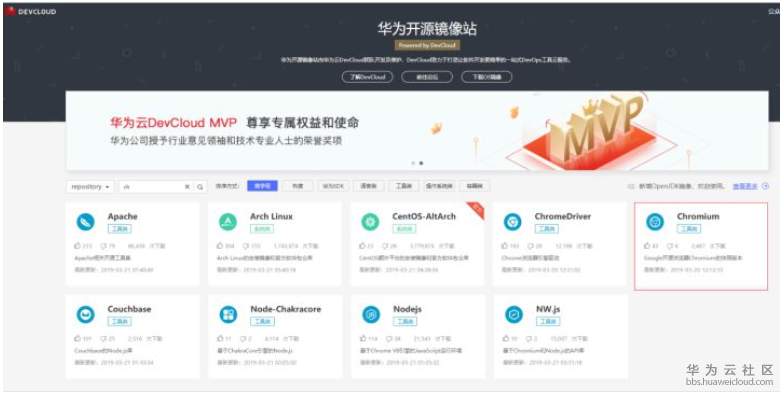Click the circled arrow icon beside 查看更多
The height and width of the screenshot is (396, 784).
point(765,186)
